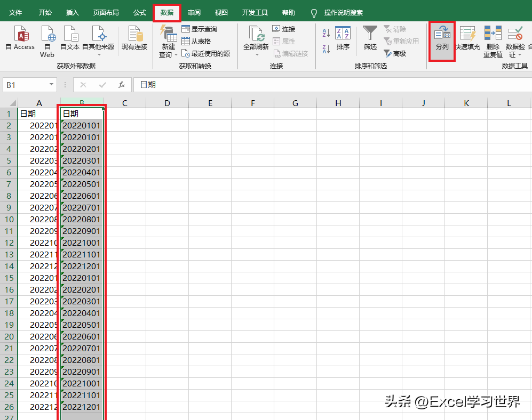The width and height of the screenshot is (532, 420).
Task: Select column C header
Action: [124, 103]
